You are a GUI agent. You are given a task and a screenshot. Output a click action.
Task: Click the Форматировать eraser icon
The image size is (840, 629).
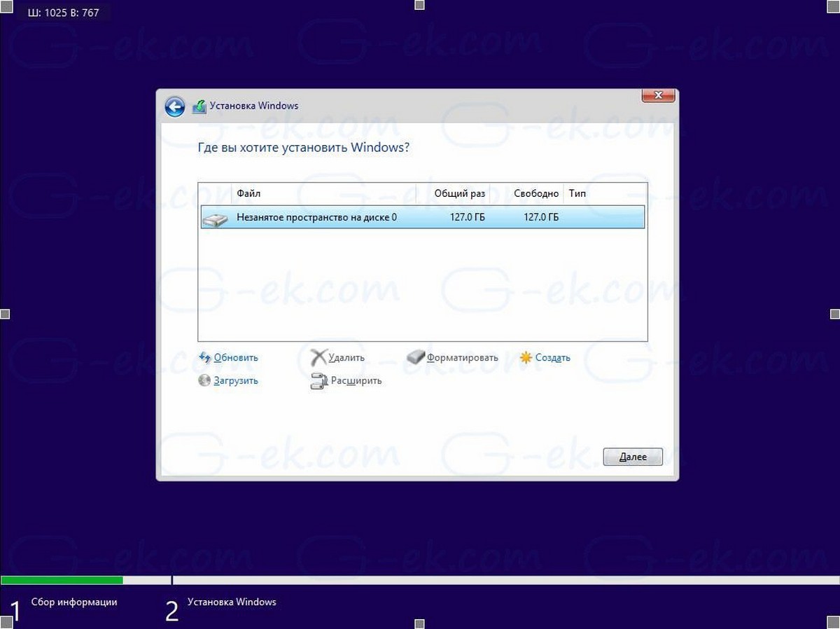click(x=416, y=357)
